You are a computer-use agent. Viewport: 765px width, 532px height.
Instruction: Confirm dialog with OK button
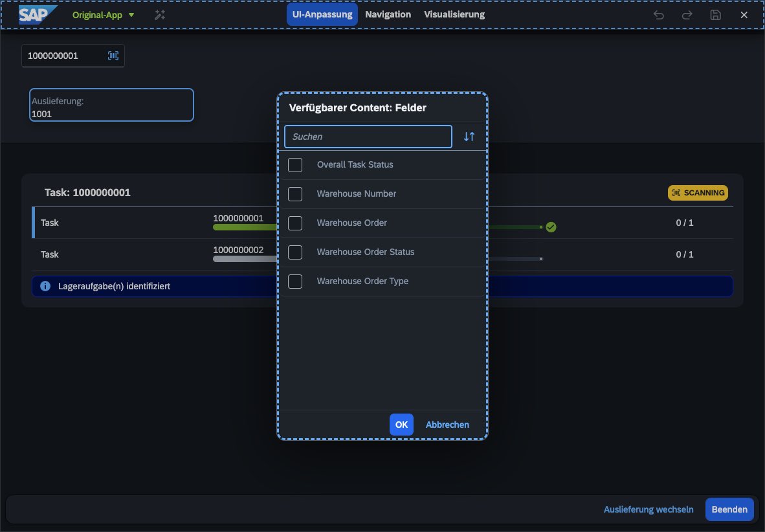(401, 425)
